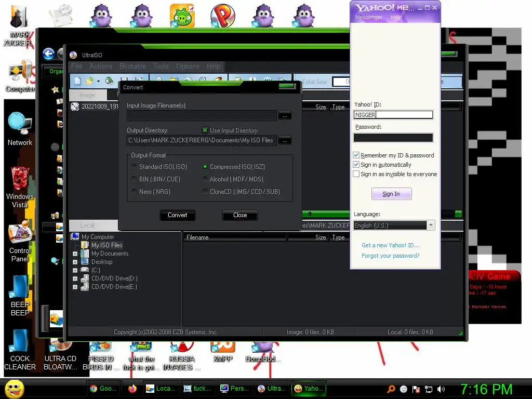Screen dimensions: 532x399
Task: Open the Options menu in UltraISO
Action: 187,66
